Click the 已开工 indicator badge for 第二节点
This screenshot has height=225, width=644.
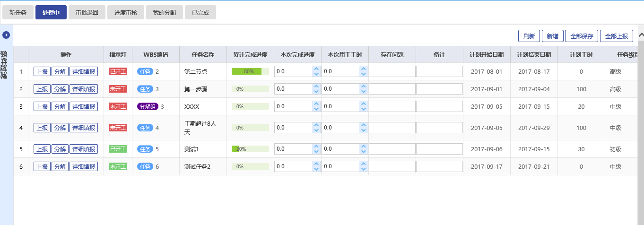click(x=118, y=71)
